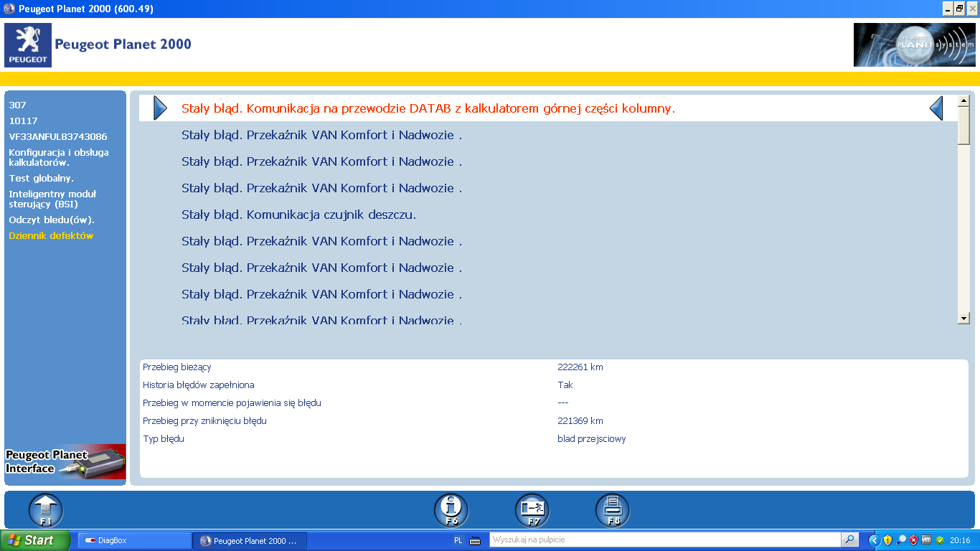Switch to DiagBox in the taskbar
Screen dimensions: 980x551
coord(133,540)
